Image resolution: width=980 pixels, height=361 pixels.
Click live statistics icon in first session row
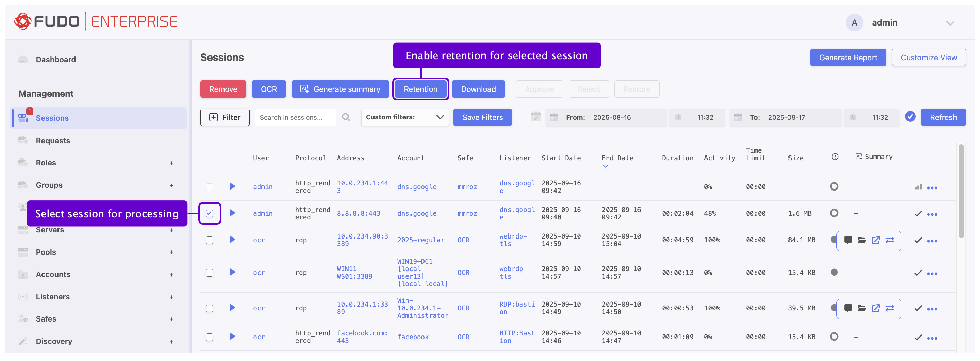pyautogui.click(x=918, y=187)
